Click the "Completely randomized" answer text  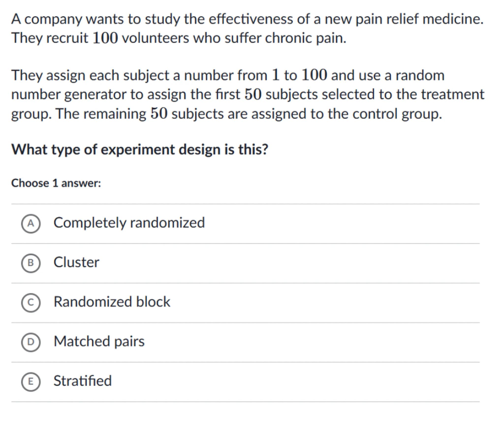[129, 223]
